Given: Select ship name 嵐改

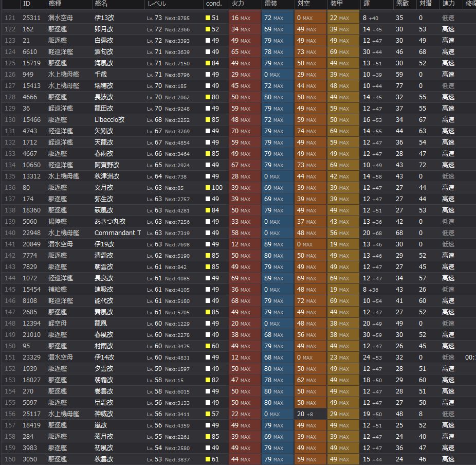Looking at the screenshot, I should tap(101, 425).
